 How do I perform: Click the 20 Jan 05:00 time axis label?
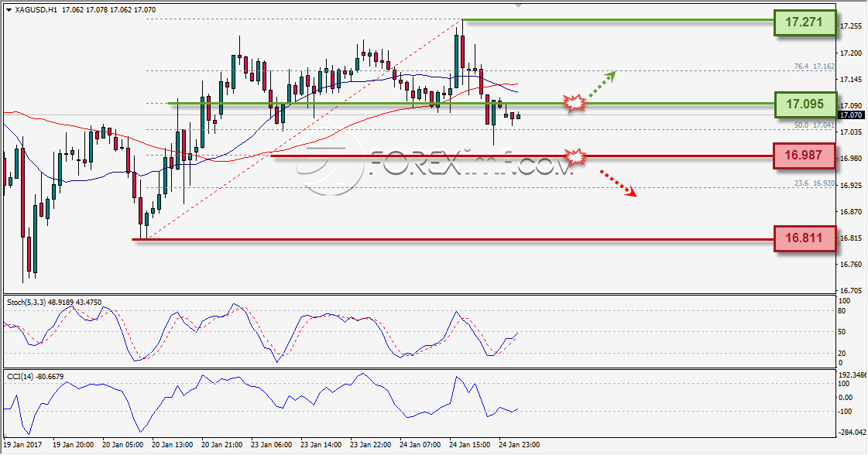point(123,444)
